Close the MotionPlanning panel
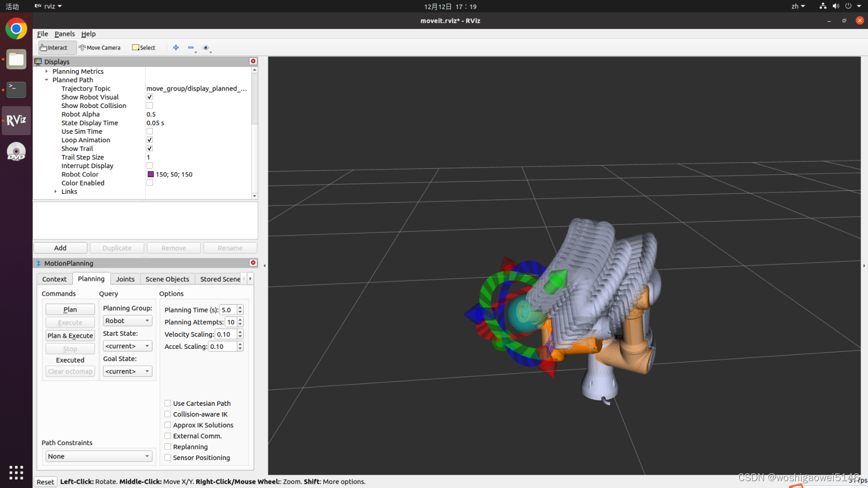Viewport: 868px width, 488px height. pyautogui.click(x=253, y=262)
